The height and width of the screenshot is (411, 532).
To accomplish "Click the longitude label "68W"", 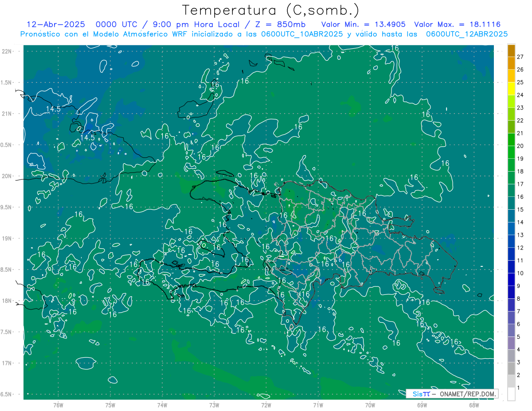I will [x=474, y=405].
